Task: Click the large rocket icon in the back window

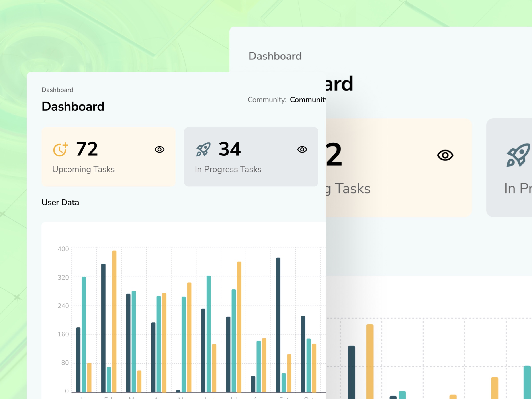Action: click(x=518, y=155)
